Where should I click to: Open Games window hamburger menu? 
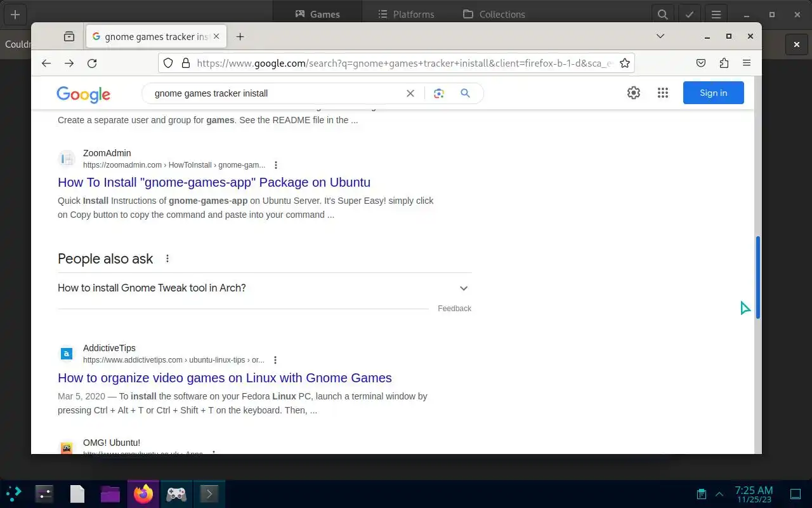coord(716,14)
